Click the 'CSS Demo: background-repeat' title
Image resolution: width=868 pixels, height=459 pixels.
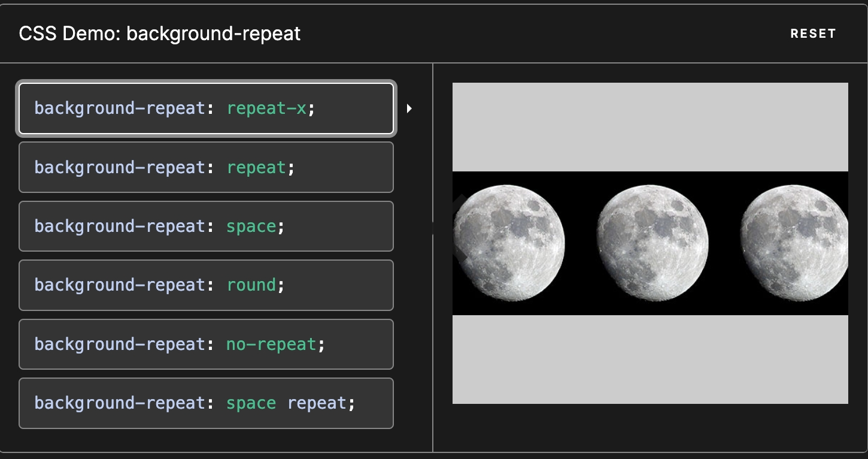pos(160,34)
